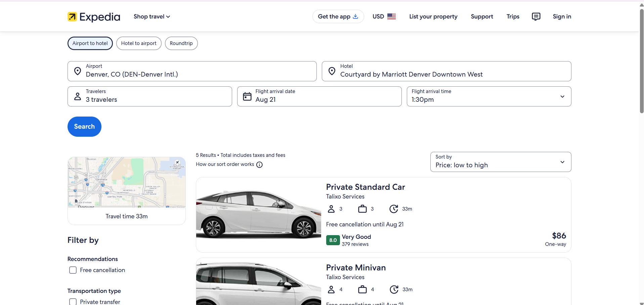Viewport: 644px width, 305px height.
Task: Click the Private Standard Car image
Action: [259, 215]
